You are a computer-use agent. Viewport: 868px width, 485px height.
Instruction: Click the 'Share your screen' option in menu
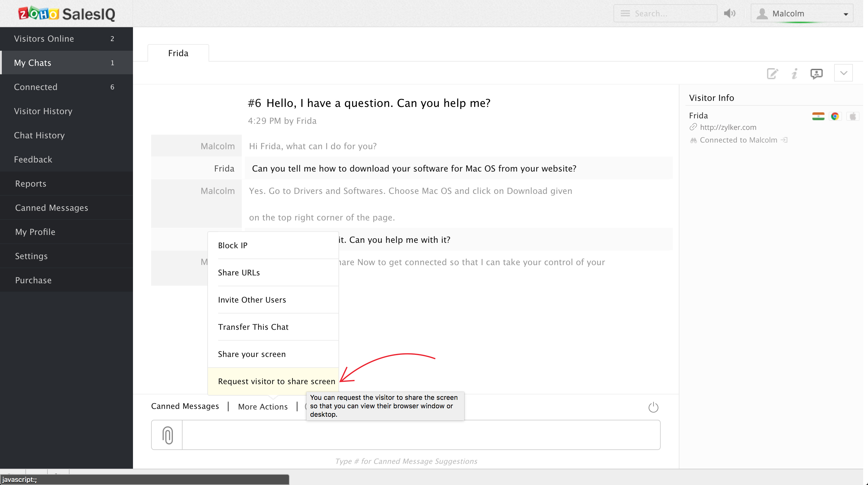(251, 354)
